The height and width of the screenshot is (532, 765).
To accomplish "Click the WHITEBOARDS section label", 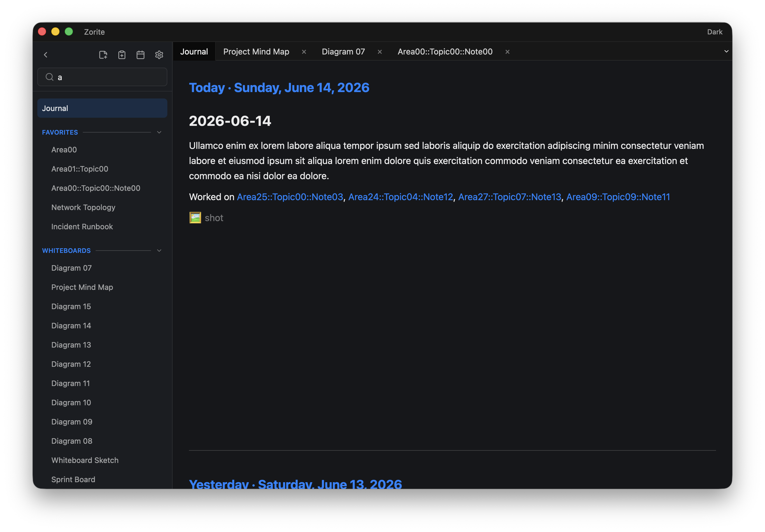I will pos(66,250).
